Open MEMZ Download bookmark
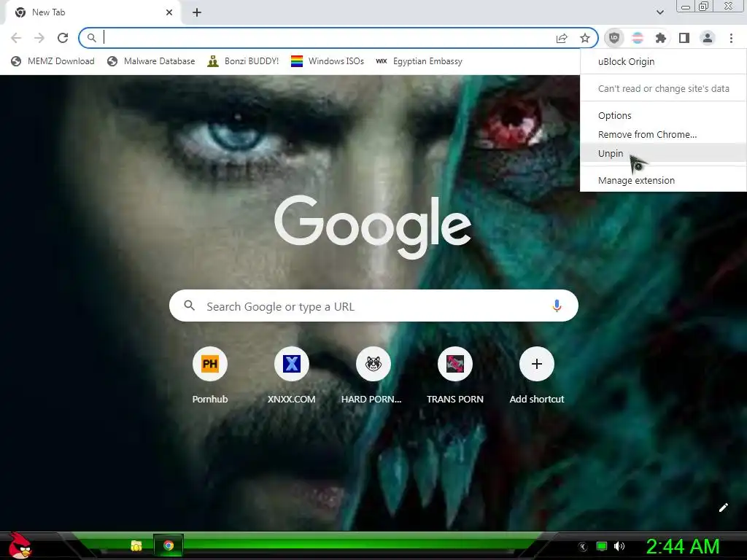Screen dimensions: 747x560 (x=53, y=61)
